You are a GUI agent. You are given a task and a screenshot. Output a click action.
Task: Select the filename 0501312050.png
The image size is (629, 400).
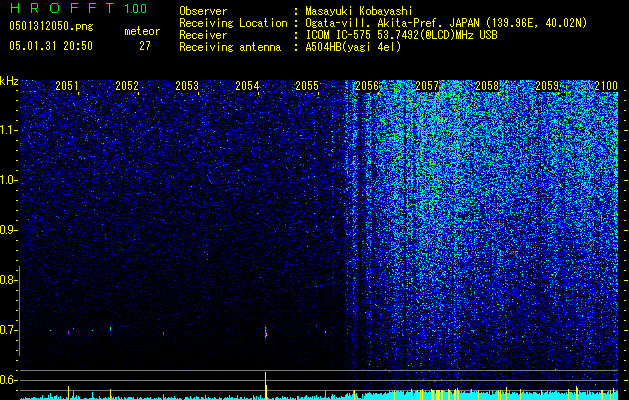(51, 26)
